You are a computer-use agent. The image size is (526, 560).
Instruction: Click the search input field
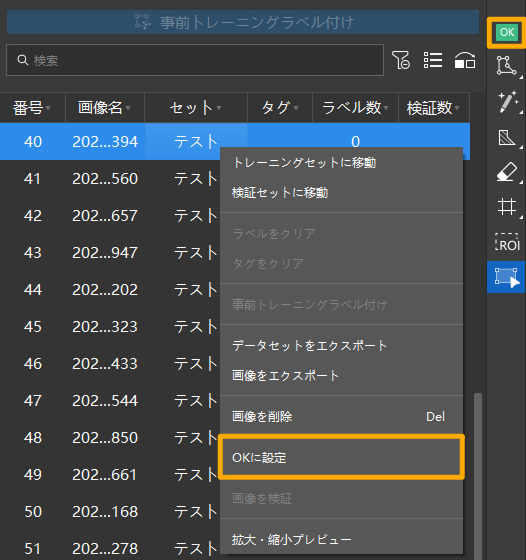(x=195, y=60)
